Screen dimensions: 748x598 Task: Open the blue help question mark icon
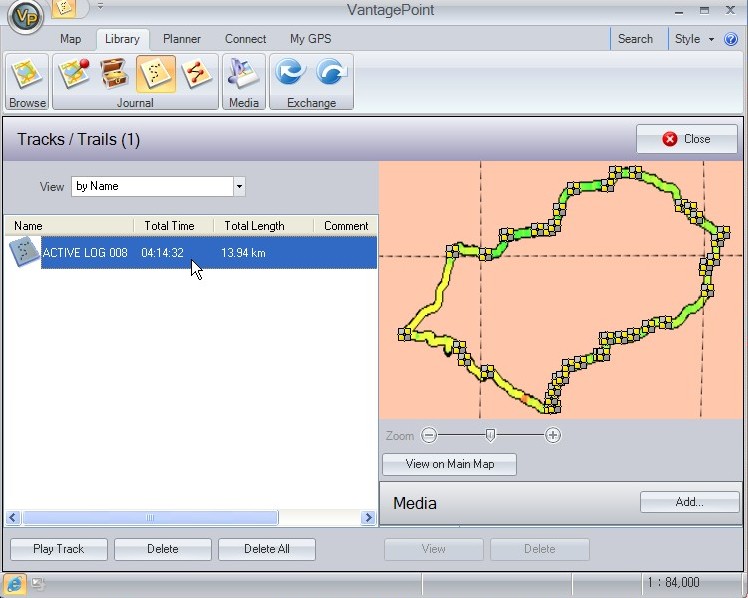point(731,39)
